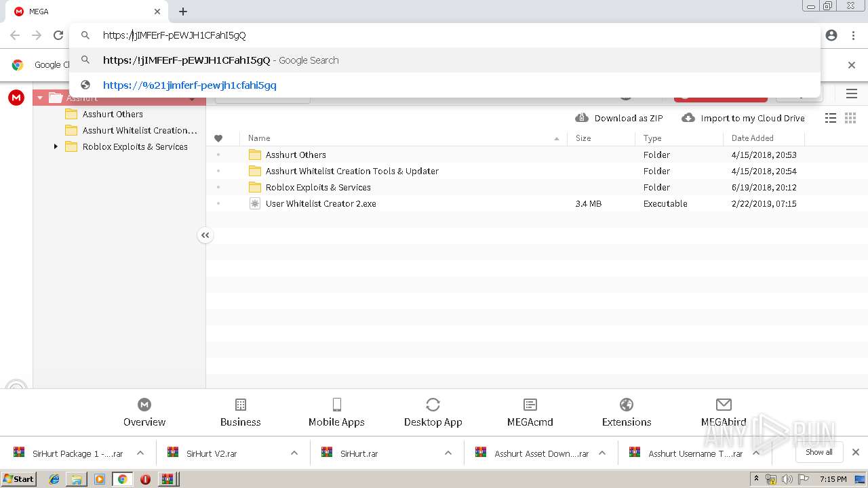Open download options for SirHurt V2.rar
868x488 pixels.
(x=294, y=453)
